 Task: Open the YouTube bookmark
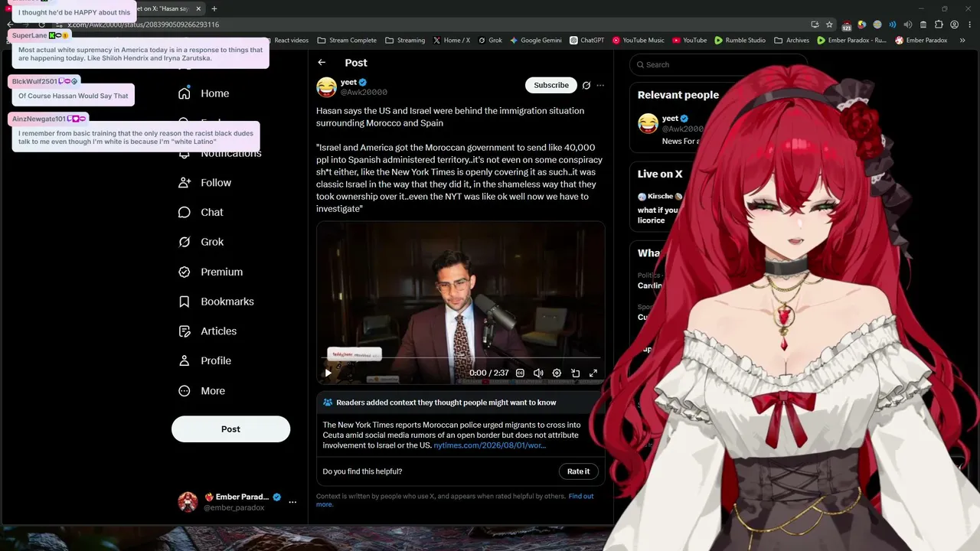690,41
